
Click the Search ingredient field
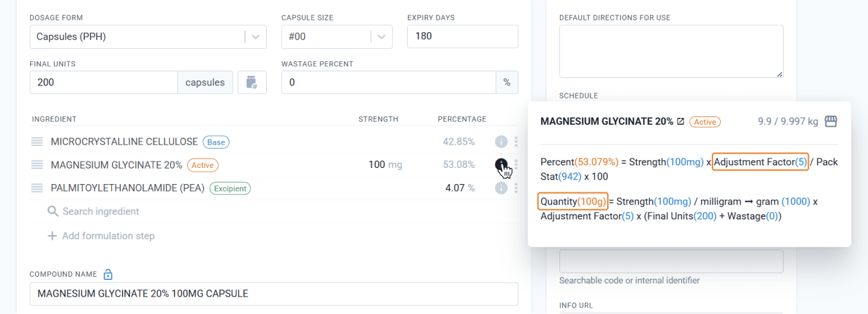pos(93,212)
